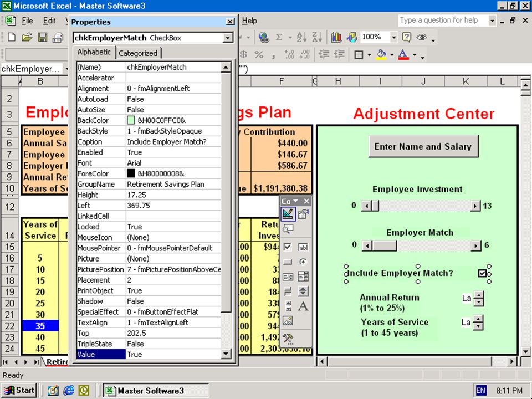Sort descending with the Z-A icon

317,37
